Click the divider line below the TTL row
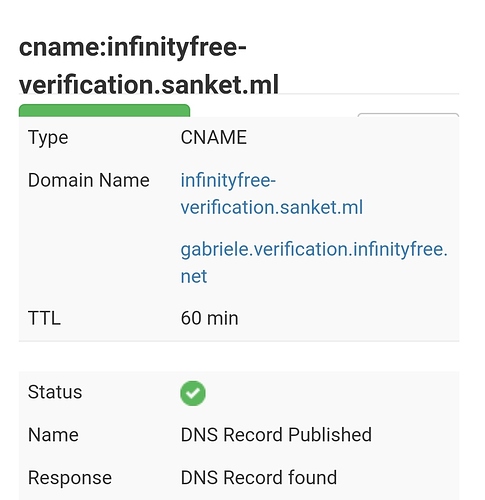The width and height of the screenshot is (485, 500). click(x=239, y=341)
